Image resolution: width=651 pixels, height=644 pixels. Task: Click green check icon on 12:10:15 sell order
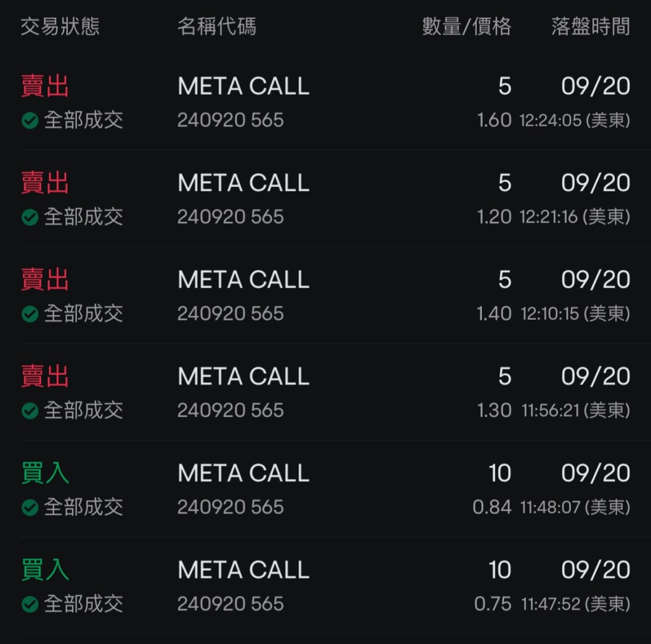point(30,313)
